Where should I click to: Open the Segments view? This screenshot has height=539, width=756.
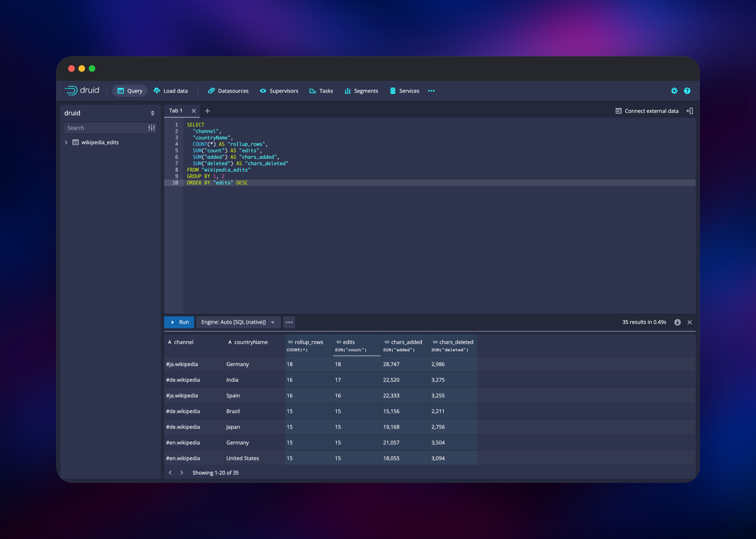coord(361,91)
